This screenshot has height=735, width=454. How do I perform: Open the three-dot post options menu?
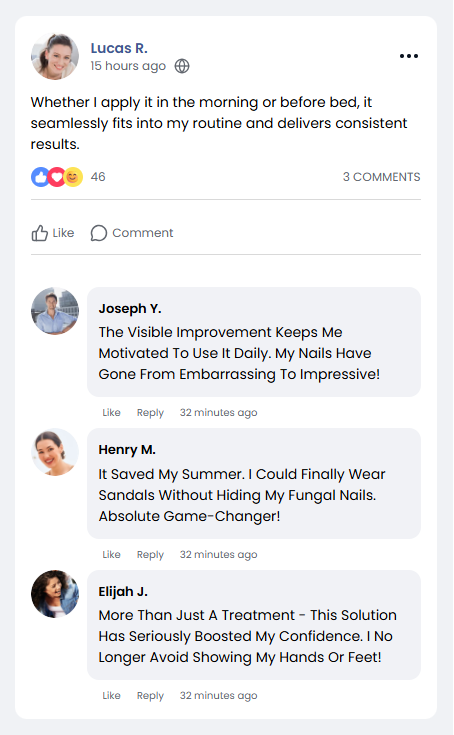point(409,56)
